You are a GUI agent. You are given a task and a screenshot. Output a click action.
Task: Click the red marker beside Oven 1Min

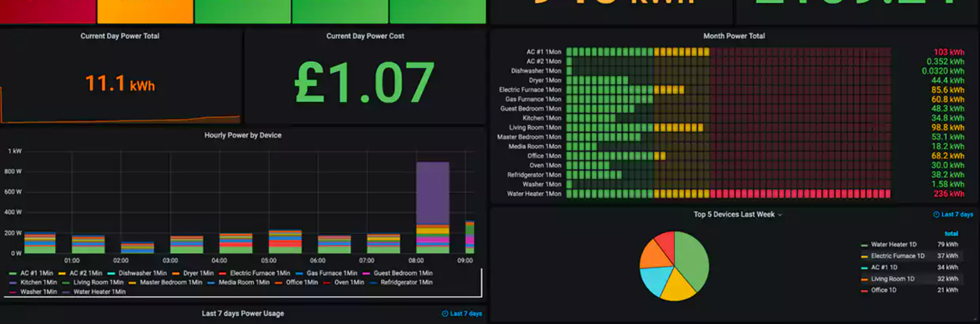pyautogui.click(x=327, y=283)
